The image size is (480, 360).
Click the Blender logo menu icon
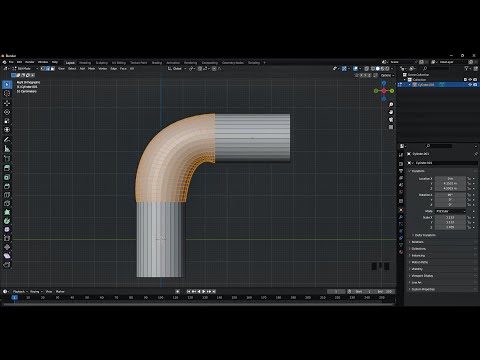point(4,62)
